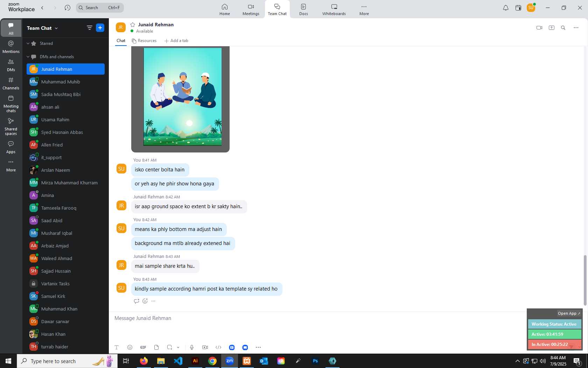Open chat with Sadia Mushtaq Bibi
This screenshot has height=368, width=588.
[x=65, y=94]
